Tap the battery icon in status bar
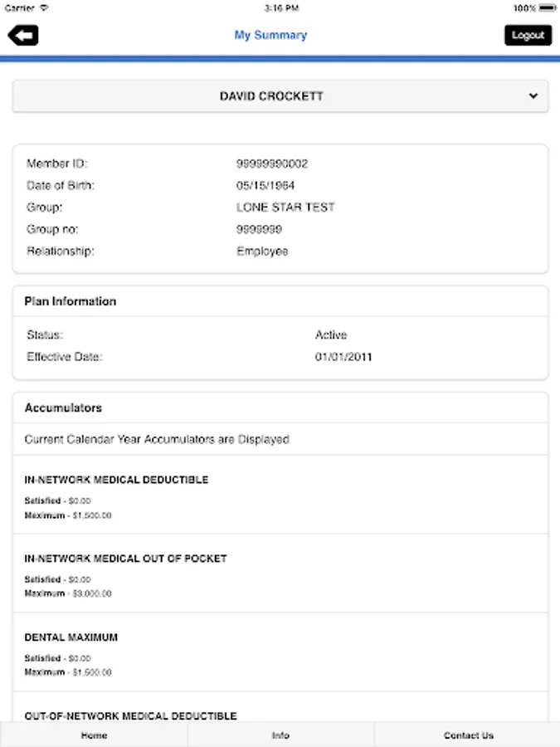The width and height of the screenshot is (560, 747). (x=547, y=7)
